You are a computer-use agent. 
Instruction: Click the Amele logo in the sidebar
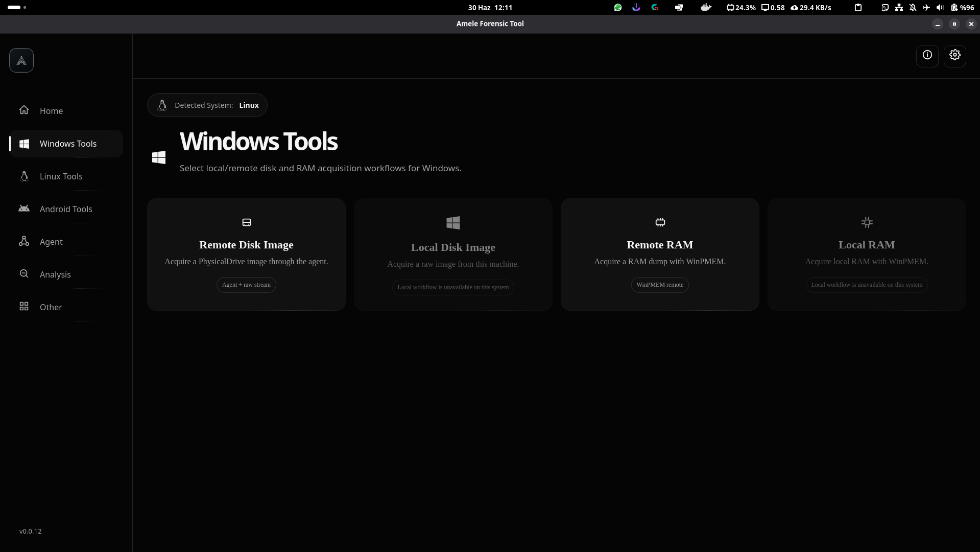click(21, 60)
